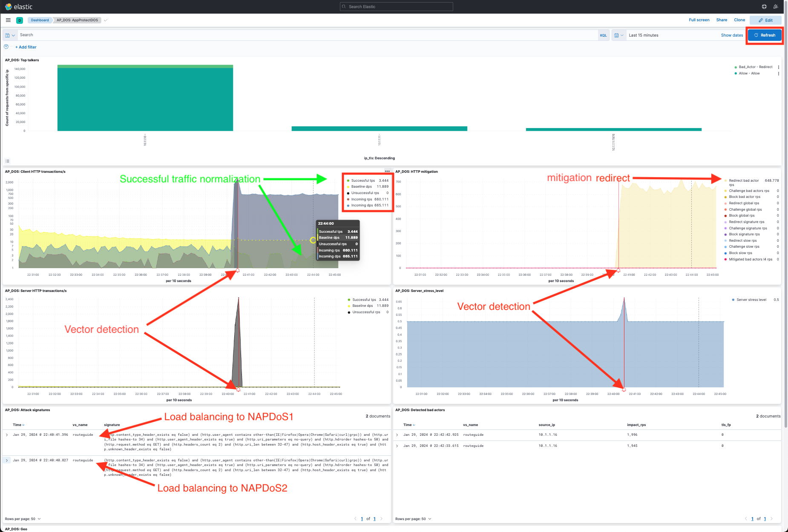788x532 pixels.
Task: Click in the Search Elastic field
Action: point(396,7)
